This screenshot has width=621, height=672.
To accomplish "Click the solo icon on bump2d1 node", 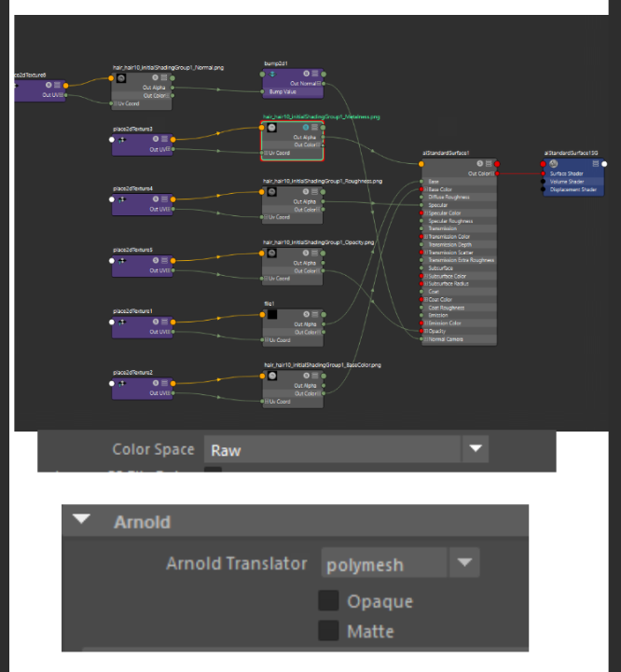I will tap(306, 74).
